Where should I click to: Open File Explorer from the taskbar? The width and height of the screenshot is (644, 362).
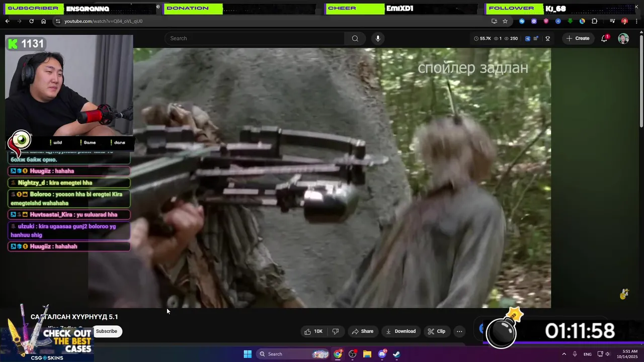pyautogui.click(x=367, y=354)
